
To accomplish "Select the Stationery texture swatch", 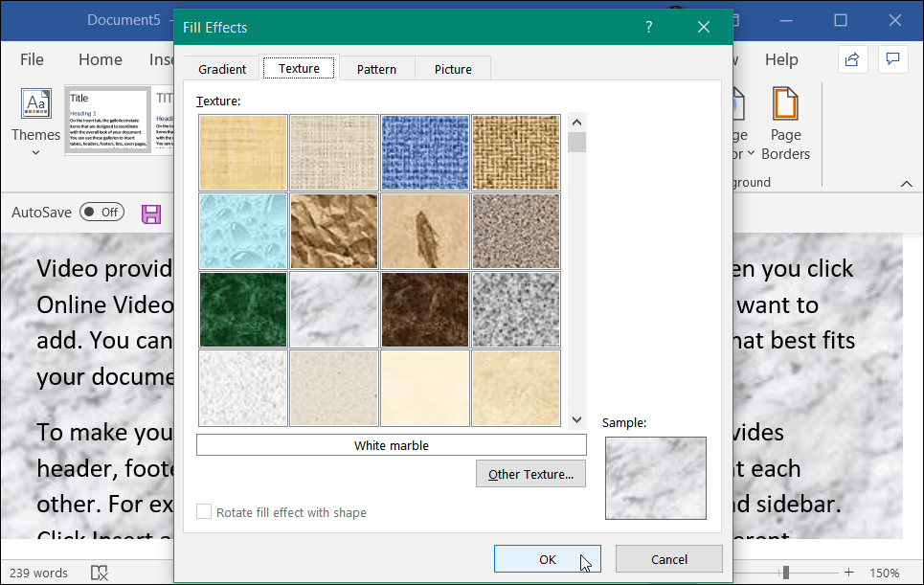I will coord(516,388).
